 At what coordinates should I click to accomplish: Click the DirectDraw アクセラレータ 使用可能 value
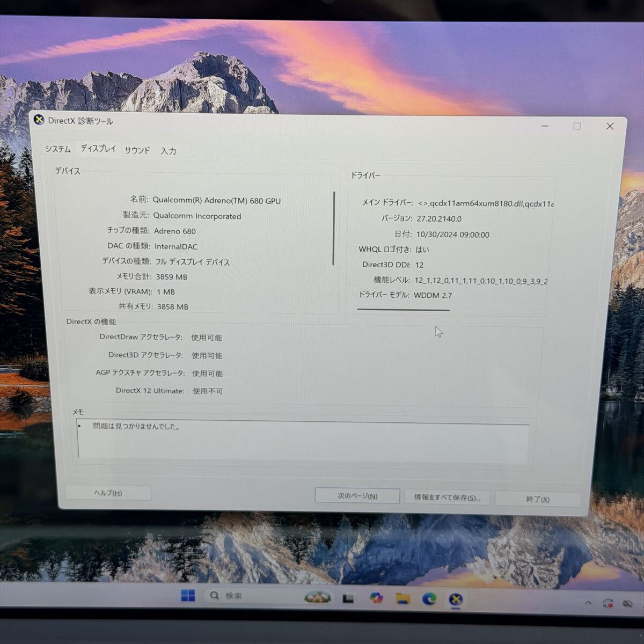tap(207, 338)
